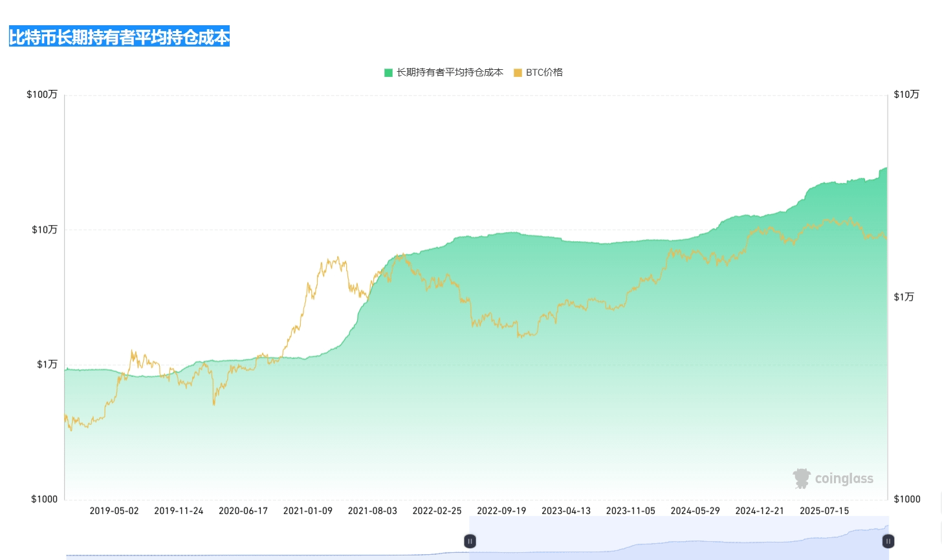Click the 2020-06-17 date label
This screenshot has width=942, height=560.
(x=243, y=511)
